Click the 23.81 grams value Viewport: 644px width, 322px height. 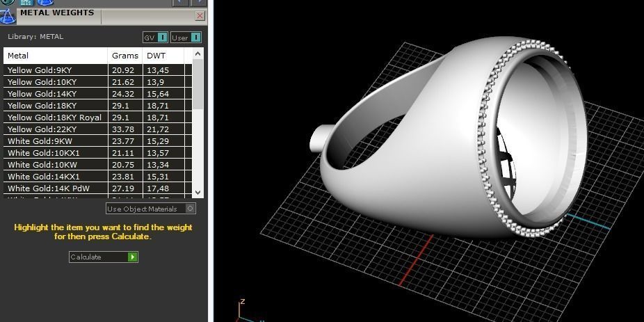tap(123, 177)
